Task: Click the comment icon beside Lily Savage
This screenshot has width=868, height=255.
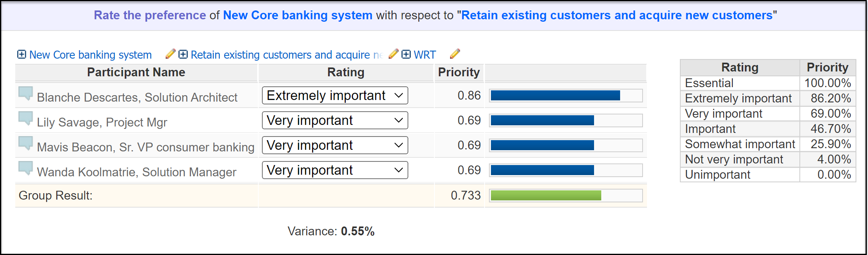Action: (26, 118)
